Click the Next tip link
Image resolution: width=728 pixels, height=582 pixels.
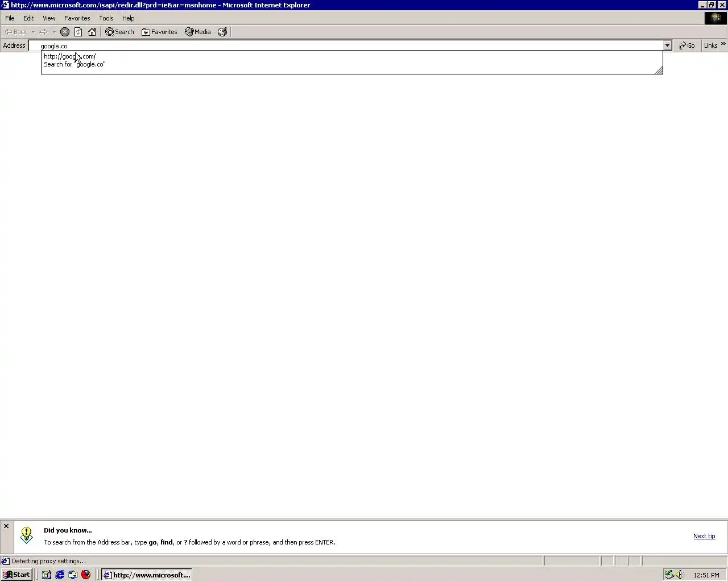coord(704,536)
